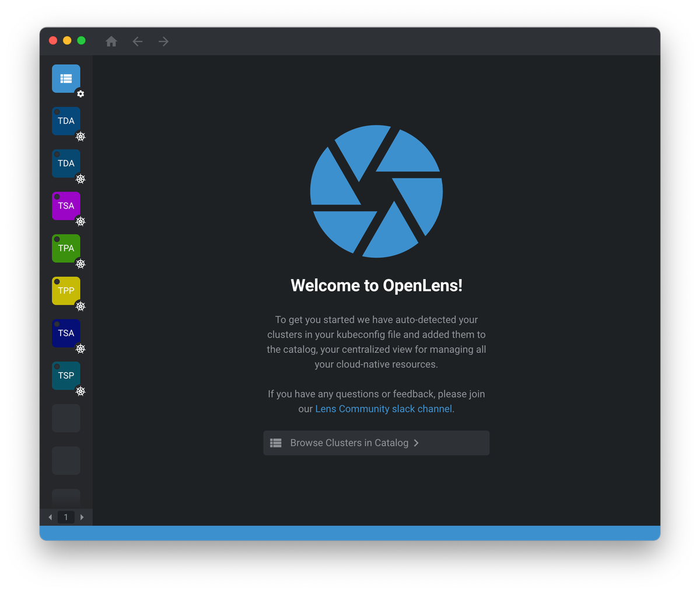The width and height of the screenshot is (700, 593).
Task: Switch to the next hotbar
Action: pyautogui.click(x=82, y=517)
